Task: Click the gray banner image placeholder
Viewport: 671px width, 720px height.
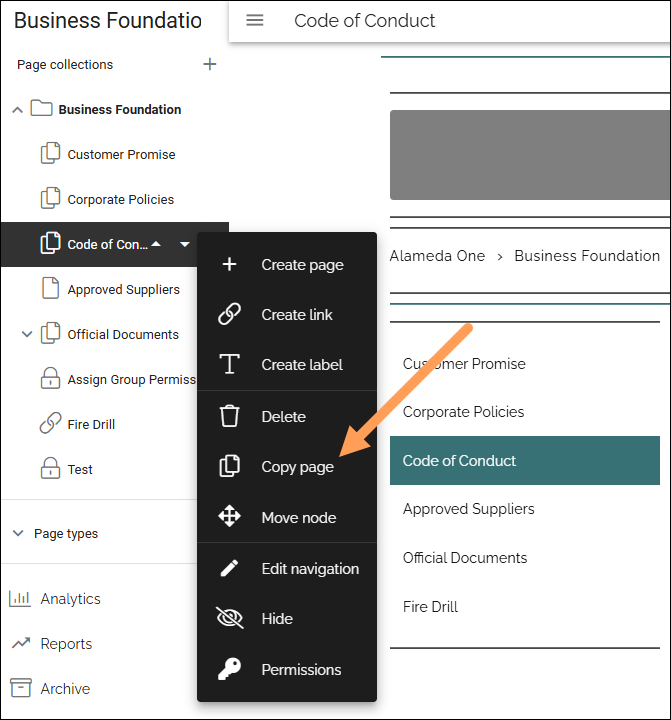Action: tap(530, 155)
